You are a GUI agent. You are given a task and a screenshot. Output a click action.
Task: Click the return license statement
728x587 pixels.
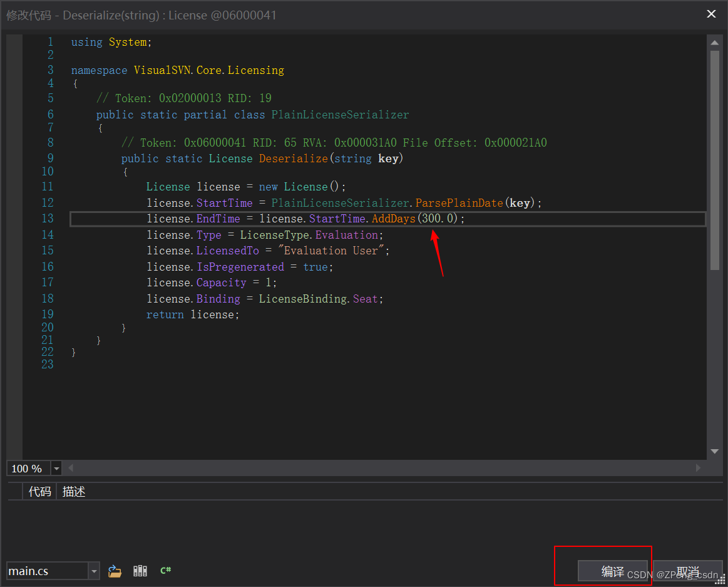click(193, 315)
